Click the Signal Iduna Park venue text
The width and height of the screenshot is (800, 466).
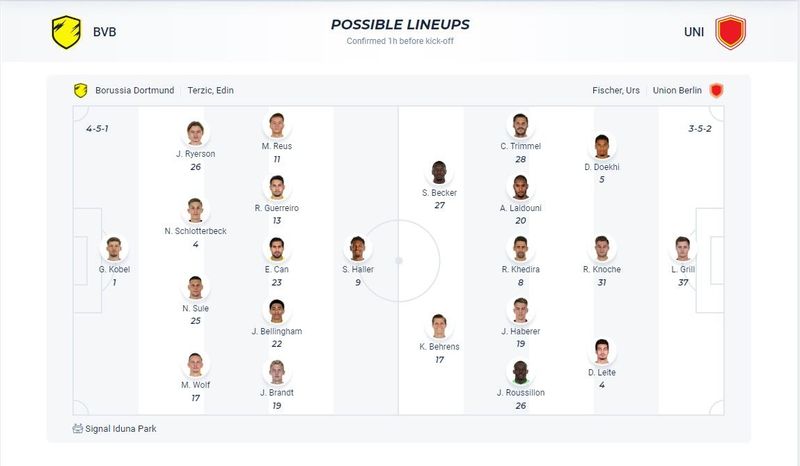click(121, 429)
